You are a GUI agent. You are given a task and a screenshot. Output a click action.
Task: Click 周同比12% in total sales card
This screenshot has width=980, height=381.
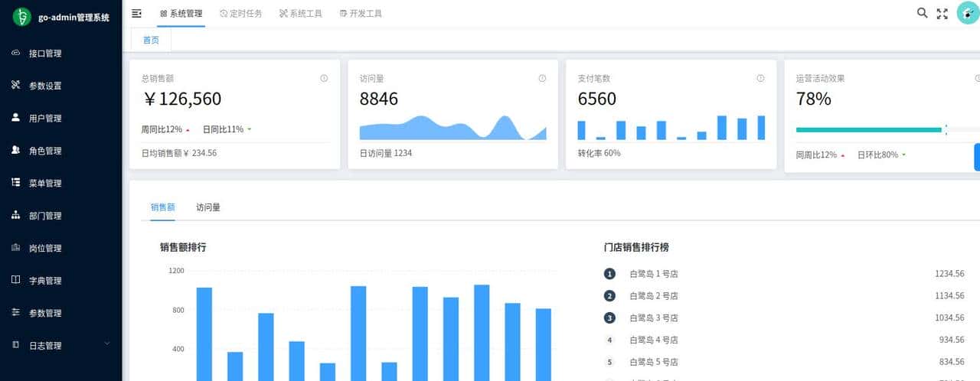[x=162, y=129]
